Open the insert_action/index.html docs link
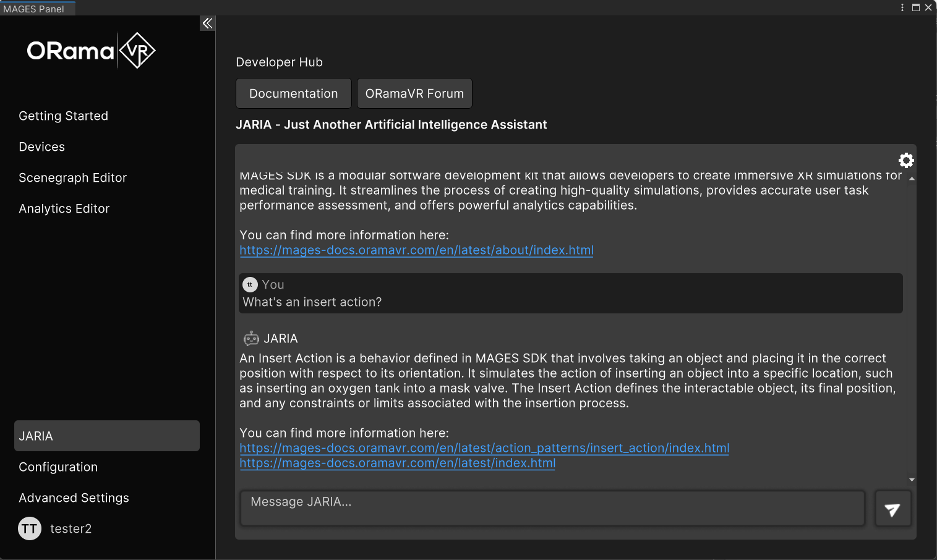This screenshot has width=937, height=560. pos(484,448)
